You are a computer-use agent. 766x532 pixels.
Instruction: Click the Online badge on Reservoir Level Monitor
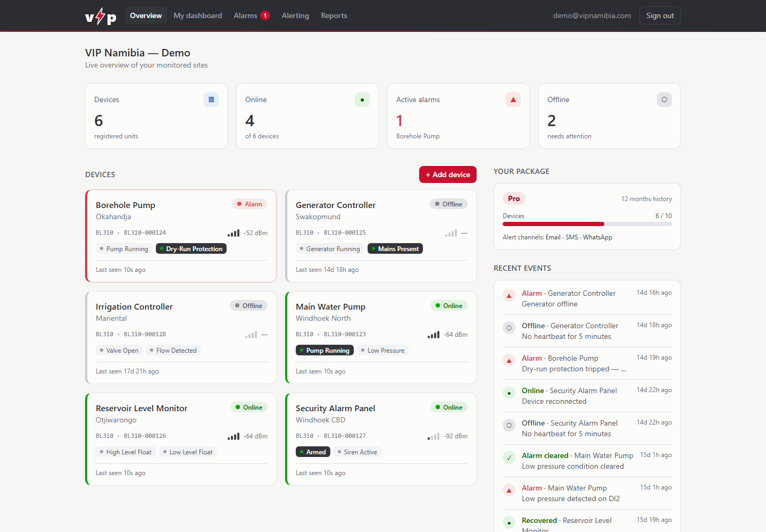249,407
